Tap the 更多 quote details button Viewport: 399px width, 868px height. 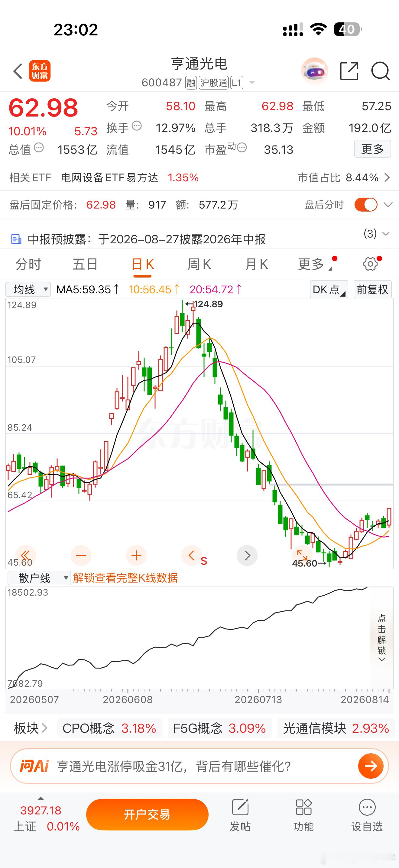tap(372, 149)
